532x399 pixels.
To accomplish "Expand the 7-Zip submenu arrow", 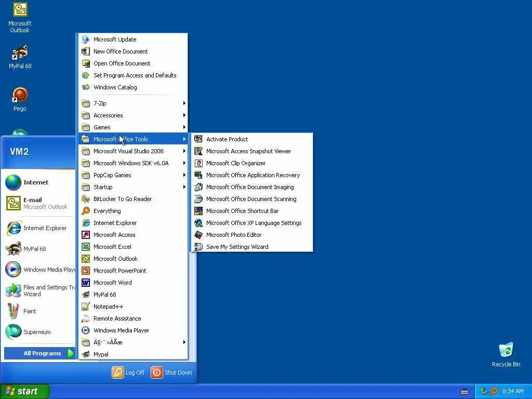I will [184, 103].
